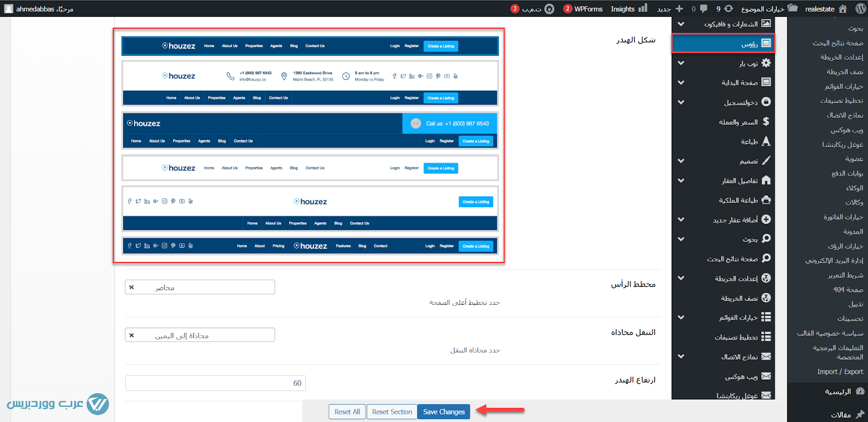This screenshot has height=422, width=868.
Task: Click the list icon for تخطيط تصنيفات panel item
Action: point(766,337)
